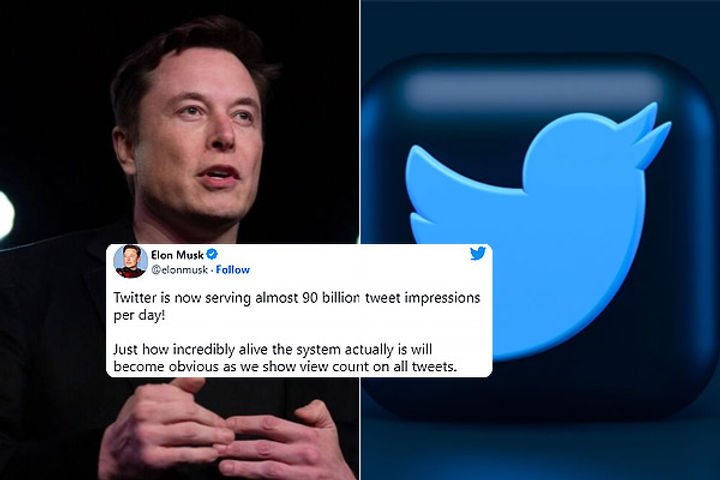Click the blue verified checkmark badge
Image resolution: width=720 pixels, height=480 pixels.
click(212, 254)
